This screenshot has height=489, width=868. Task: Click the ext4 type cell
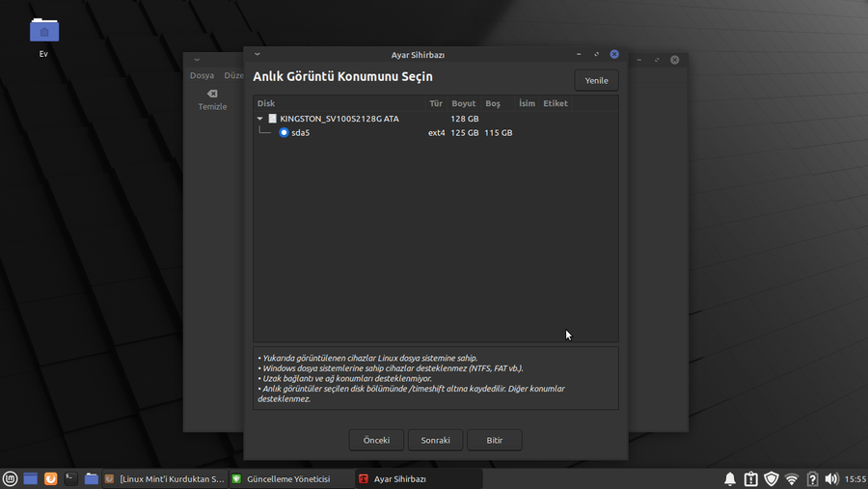pyautogui.click(x=436, y=133)
